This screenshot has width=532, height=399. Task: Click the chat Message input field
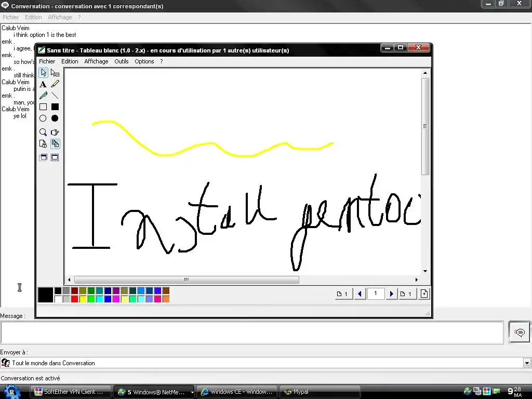[x=252, y=332]
